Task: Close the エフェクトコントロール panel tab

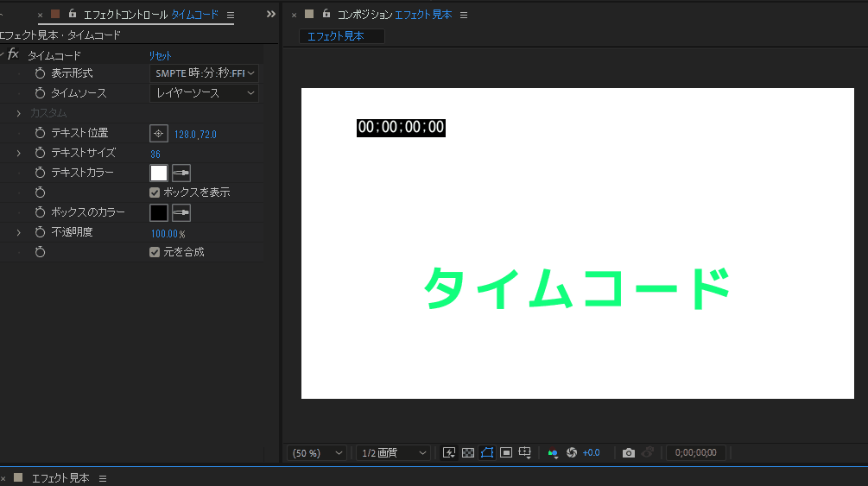Action: (x=40, y=15)
